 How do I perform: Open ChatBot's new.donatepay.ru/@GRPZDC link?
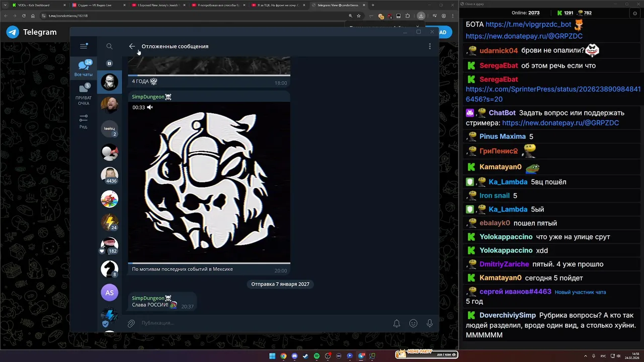560,123
